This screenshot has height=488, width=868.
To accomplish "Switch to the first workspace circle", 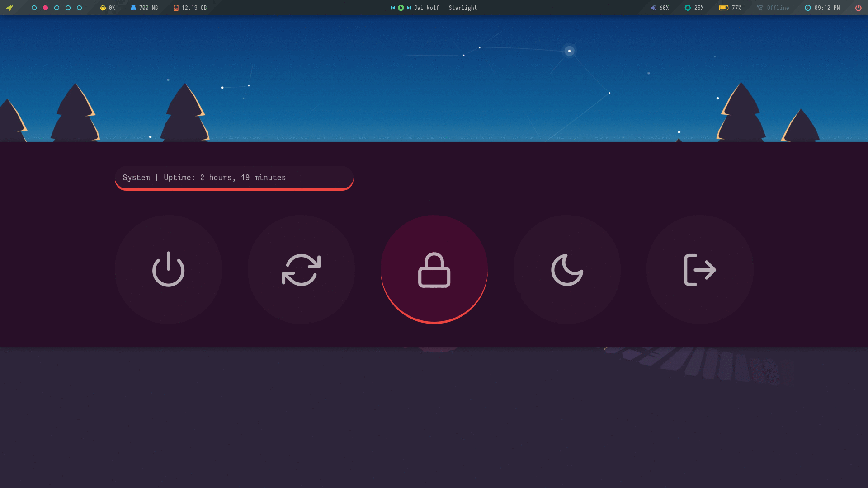I will 34,8.
